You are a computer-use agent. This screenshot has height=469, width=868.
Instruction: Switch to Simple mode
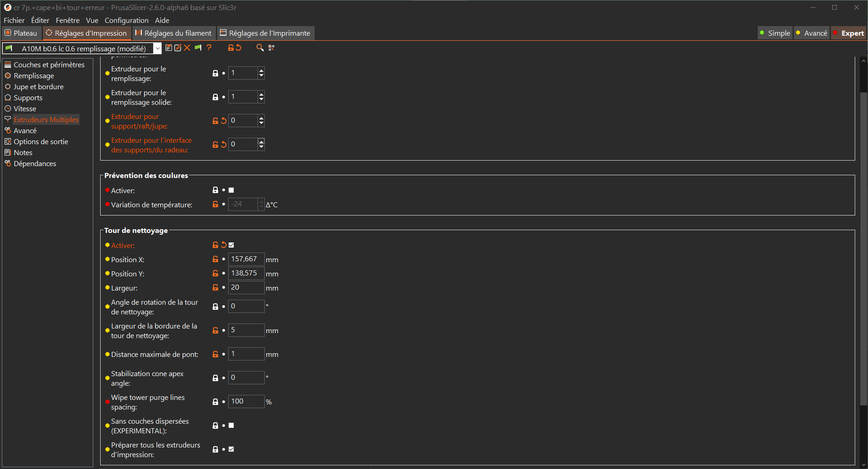tap(775, 32)
